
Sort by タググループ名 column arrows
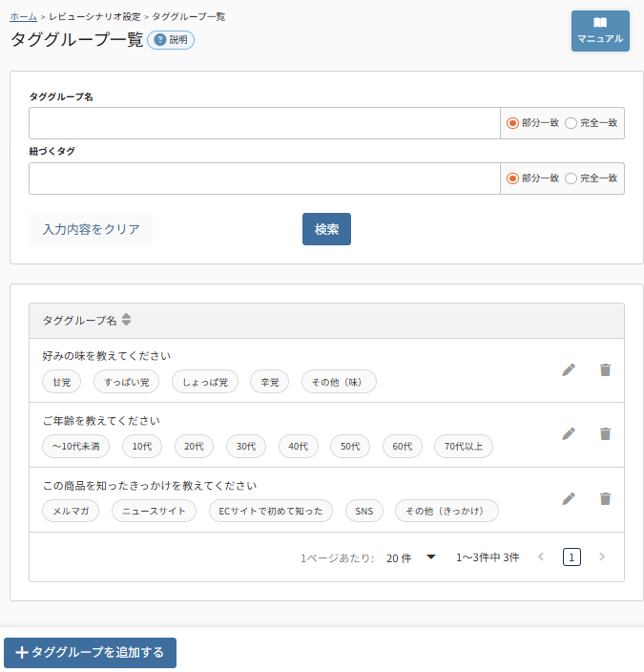coord(126,320)
